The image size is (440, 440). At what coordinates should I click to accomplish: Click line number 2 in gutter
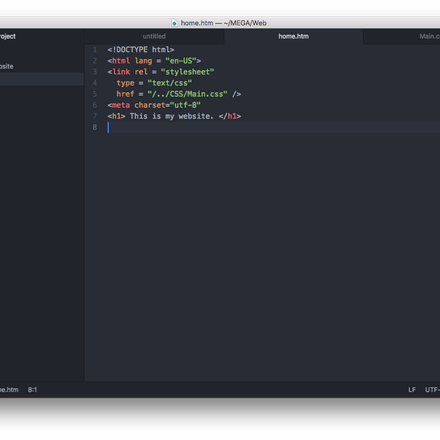click(x=95, y=61)
